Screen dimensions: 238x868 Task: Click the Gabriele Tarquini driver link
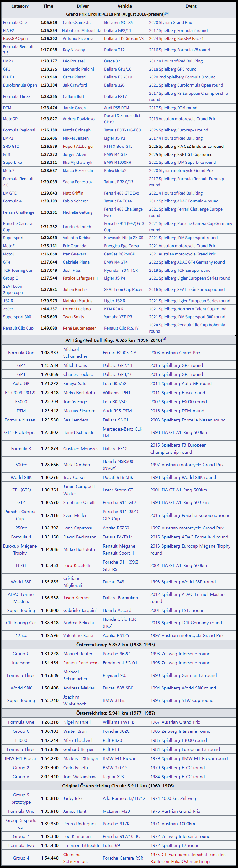[80, 611]
